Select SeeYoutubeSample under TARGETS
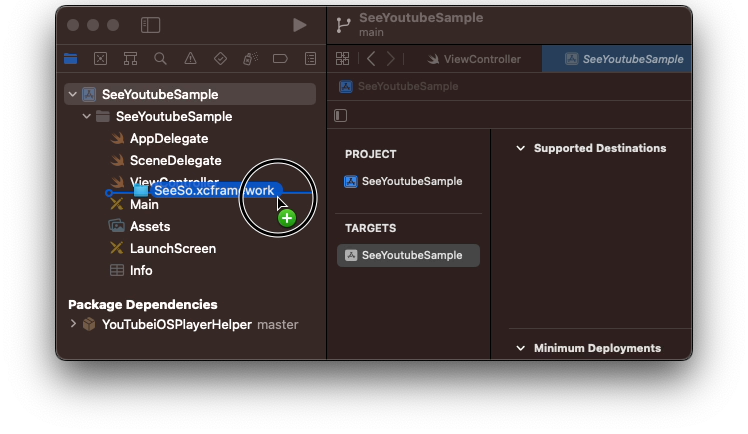 click(x=408, y=256)
